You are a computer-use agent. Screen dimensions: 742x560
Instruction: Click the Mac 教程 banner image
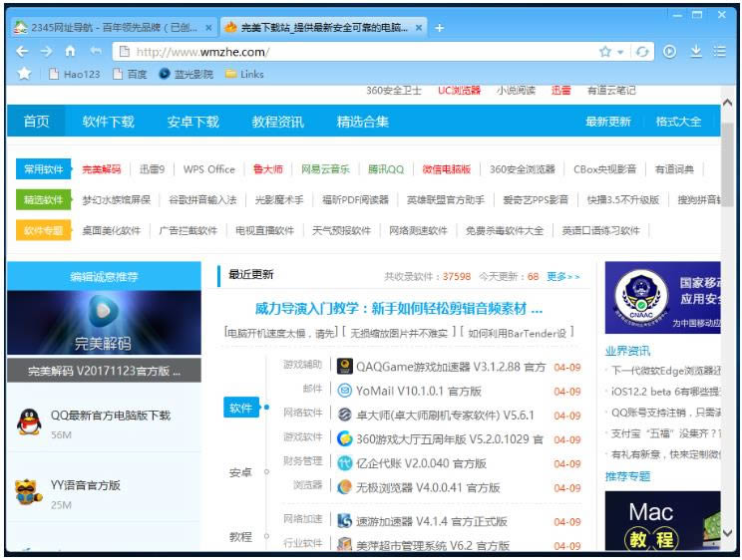pos(662,520)
